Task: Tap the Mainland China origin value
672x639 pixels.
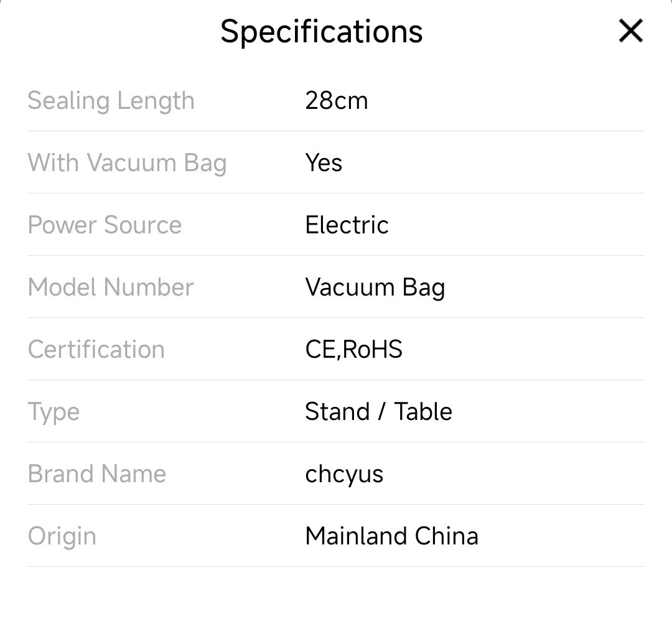Action: pyautogui.click(x=391, y=536)
